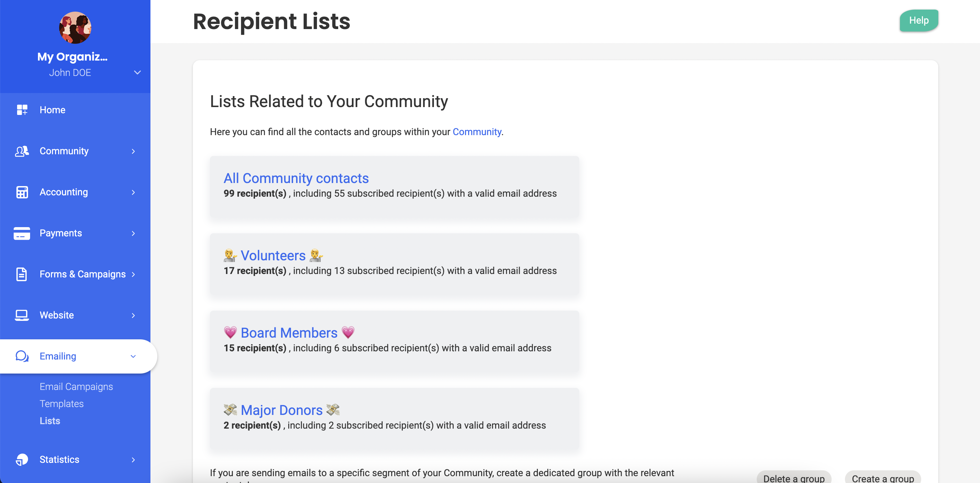Click the Website laptop icon
Screen dimensions: 980x483
click(x=22, y=315)
